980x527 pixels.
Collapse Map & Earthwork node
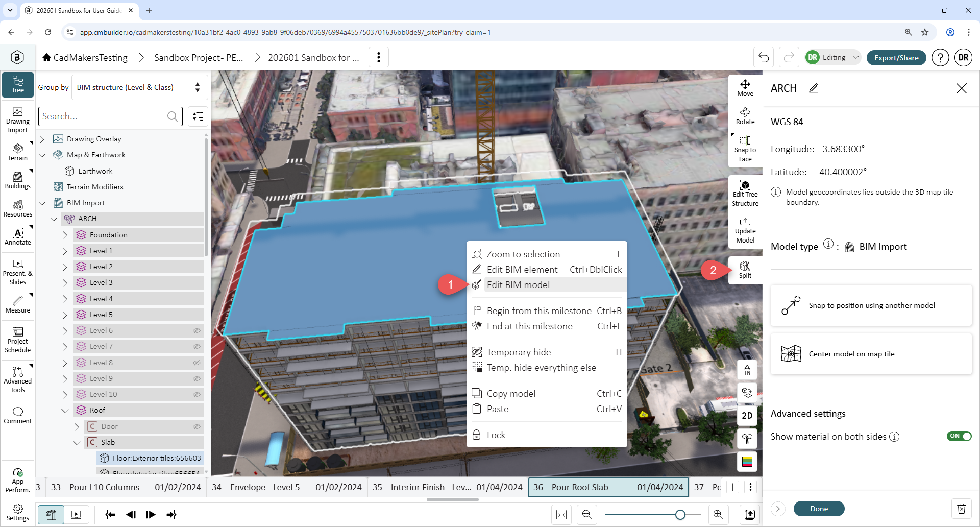click(x=42, y=155)
